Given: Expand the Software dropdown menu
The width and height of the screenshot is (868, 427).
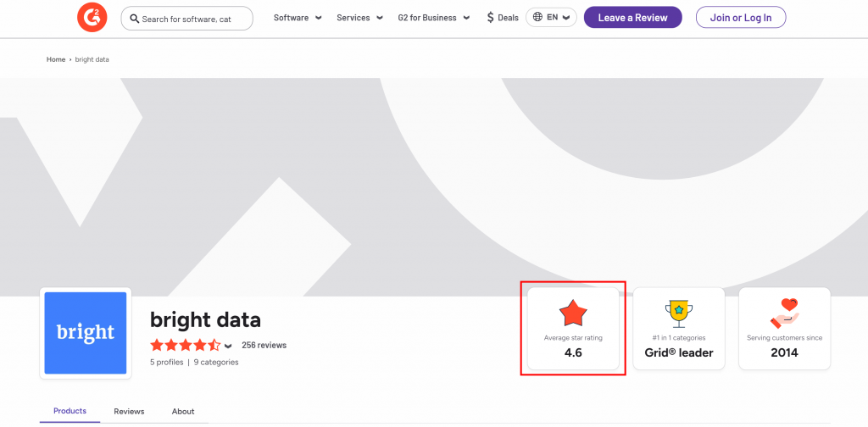Looking at the screenshot, I should (x=298, y=18).
